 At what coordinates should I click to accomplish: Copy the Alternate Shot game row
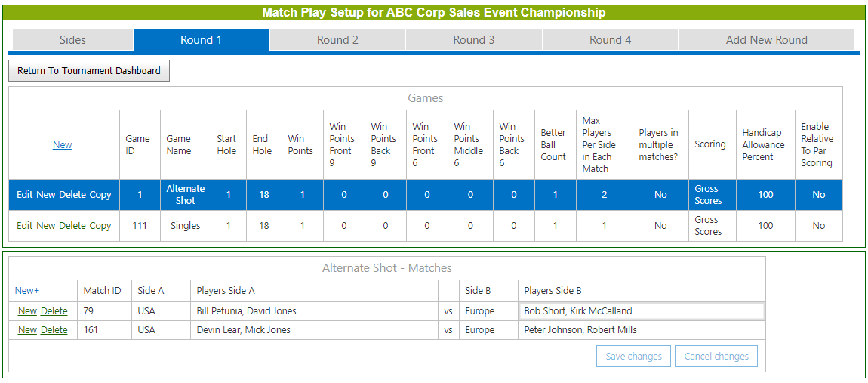pos(100,195)
